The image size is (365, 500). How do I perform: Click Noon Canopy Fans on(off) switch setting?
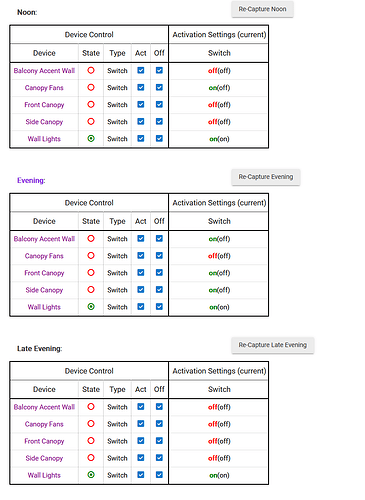[219, 88]
